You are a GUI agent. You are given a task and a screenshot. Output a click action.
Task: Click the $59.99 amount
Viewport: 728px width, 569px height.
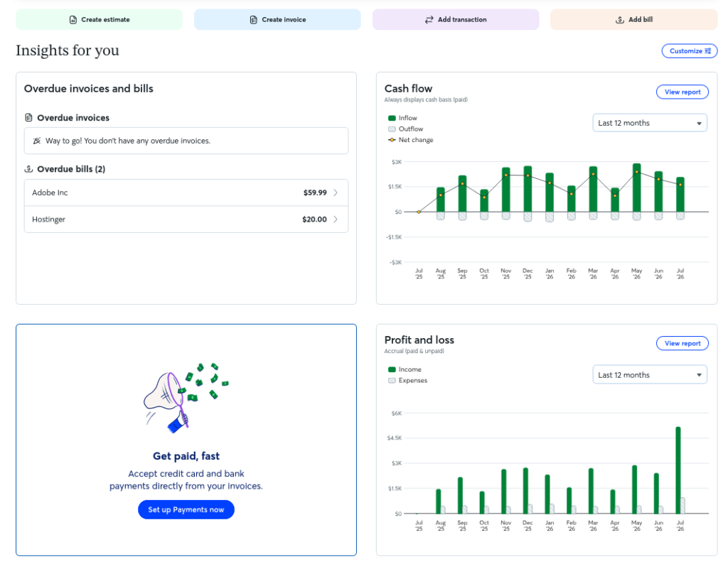point(315,193)
